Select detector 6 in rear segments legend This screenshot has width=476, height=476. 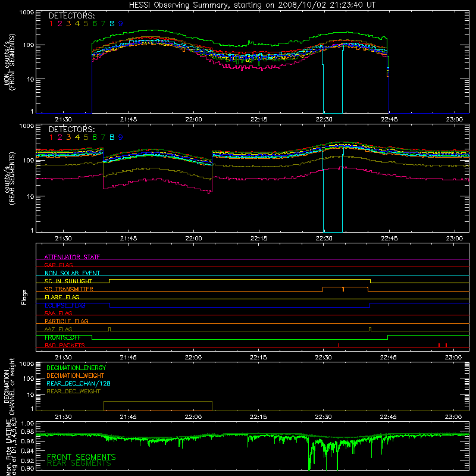[x=95, y=137]
